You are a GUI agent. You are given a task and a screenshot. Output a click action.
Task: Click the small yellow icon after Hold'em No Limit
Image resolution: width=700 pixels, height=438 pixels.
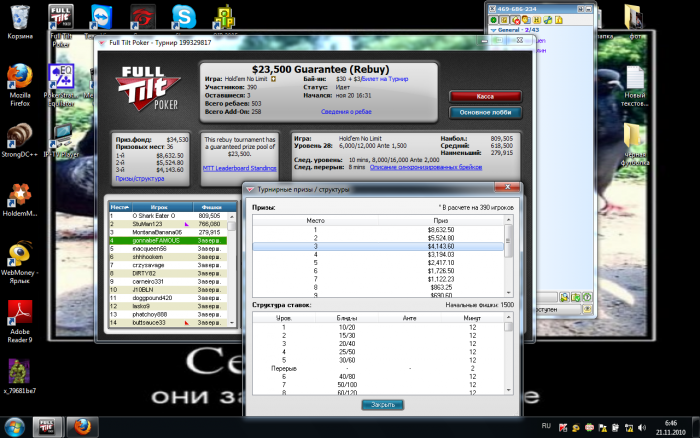(273, 79)
